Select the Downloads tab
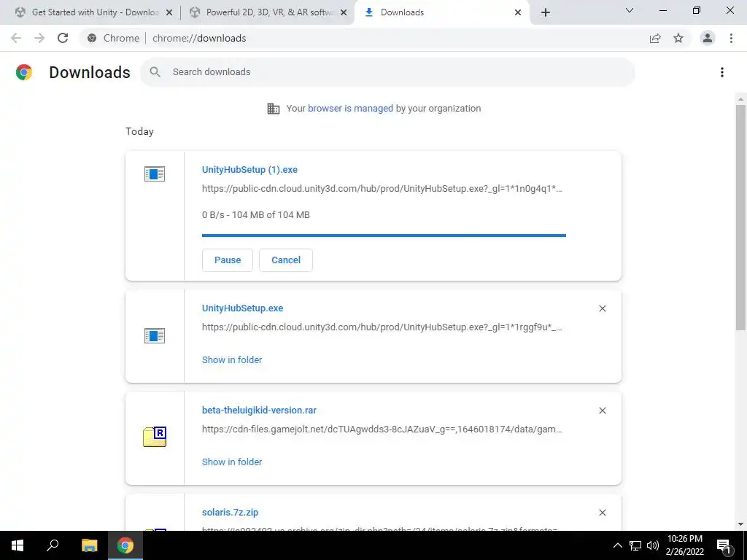Viewport: 747px width, 560px height. click(x=441, y=12)
